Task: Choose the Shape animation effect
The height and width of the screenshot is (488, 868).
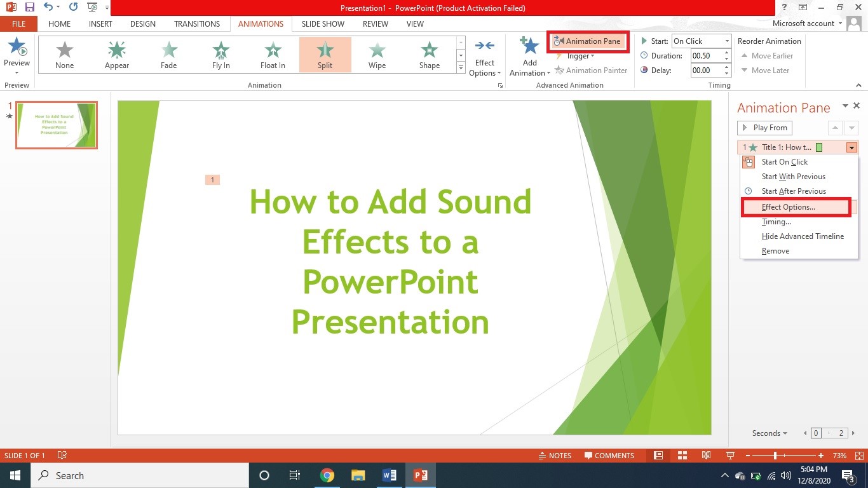Action: pyautogui.click(x=429, y=54)
